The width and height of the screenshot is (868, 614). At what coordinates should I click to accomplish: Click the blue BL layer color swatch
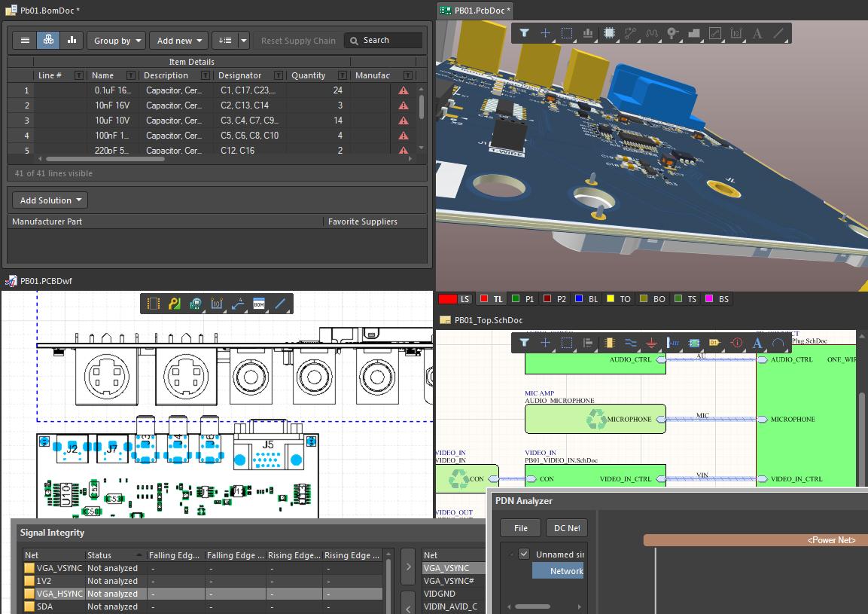click(x=579, y=299)
